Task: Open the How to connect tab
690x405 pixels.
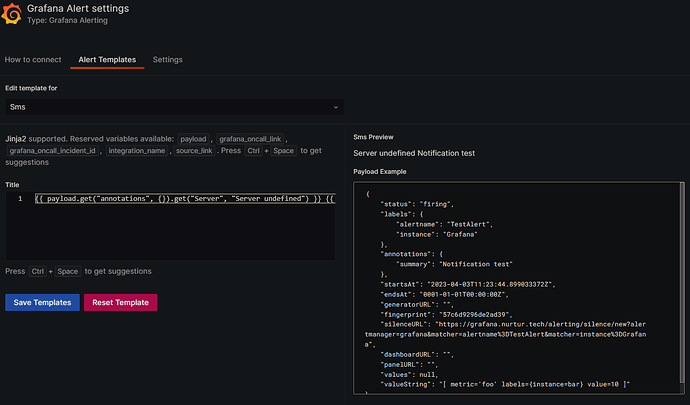Action: click(x=33, y=59)
